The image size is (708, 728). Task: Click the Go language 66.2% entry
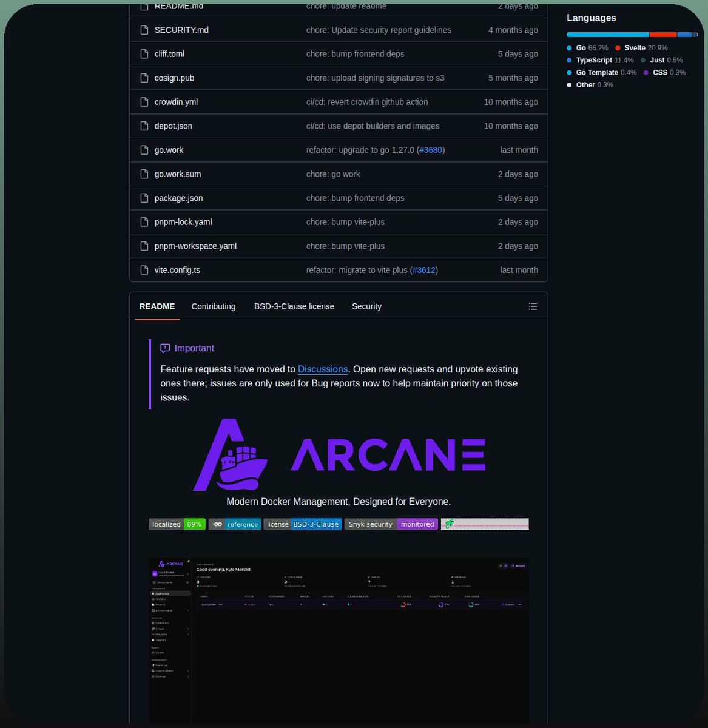click(587, 48)
